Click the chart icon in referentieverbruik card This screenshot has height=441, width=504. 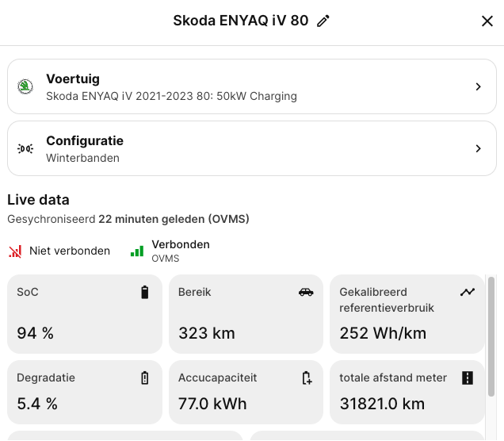coord(468,292)
